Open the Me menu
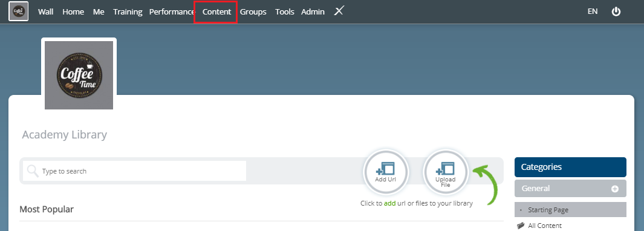The height and width of the screenshot is (231, 644). 99,12
